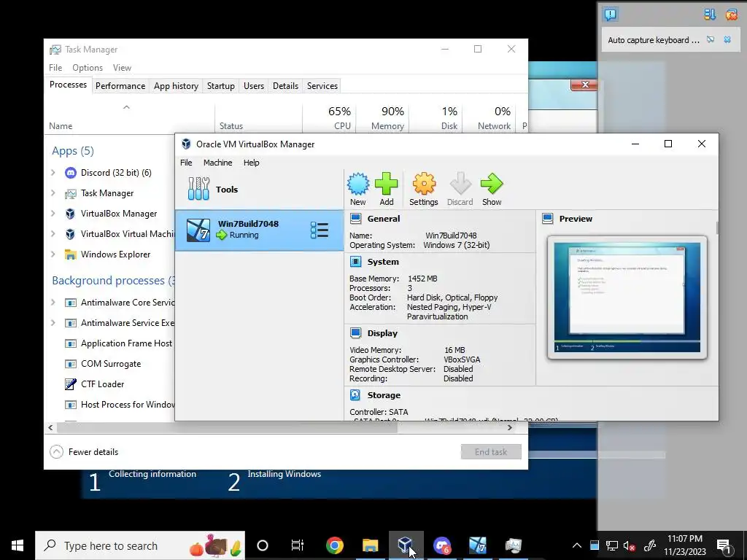The height and width of the screenshot is (560, 747).
Task: Open Task Manager View menu
Action: click(x=122, y=68)
